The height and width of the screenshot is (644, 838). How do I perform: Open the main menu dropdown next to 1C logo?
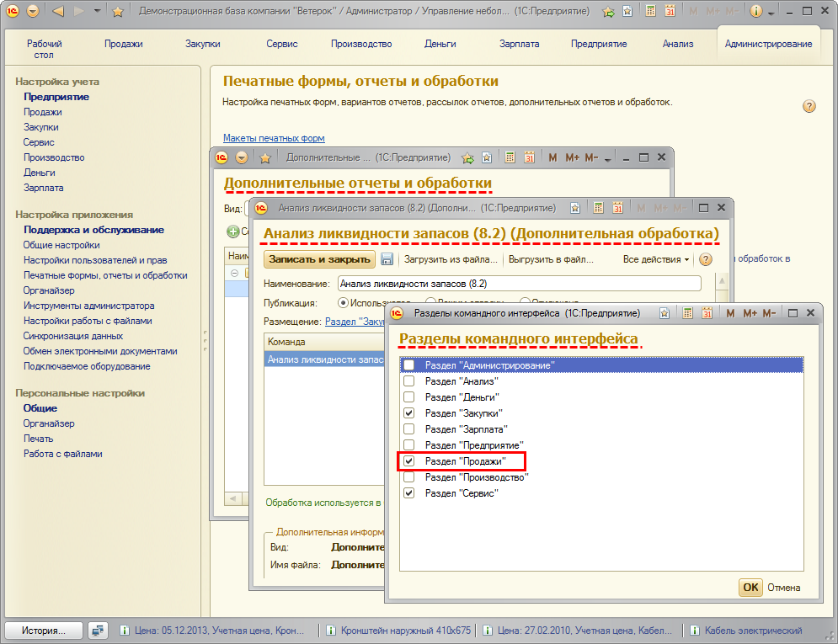33,12
